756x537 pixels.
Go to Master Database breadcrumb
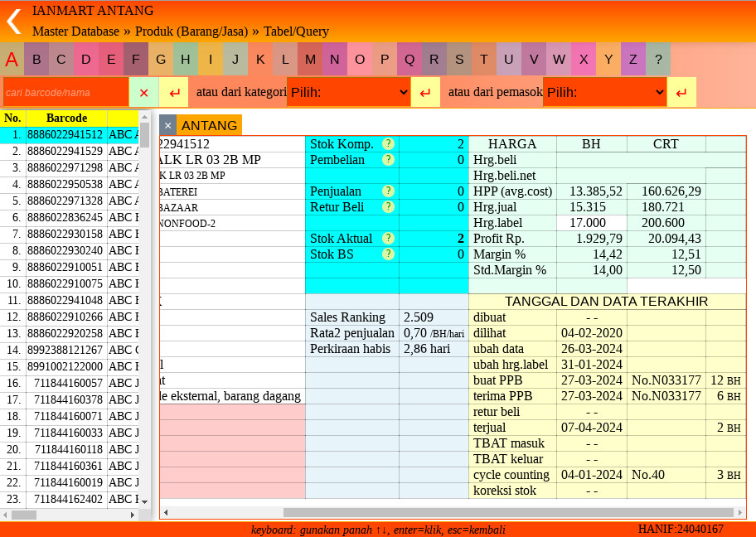click(x=75, y=31)
